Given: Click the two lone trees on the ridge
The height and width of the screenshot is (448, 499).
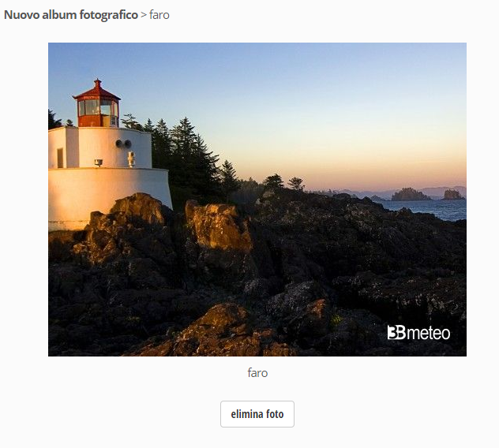Looking at the screenshot, I should pyautogui.click(x=284, y=182).
